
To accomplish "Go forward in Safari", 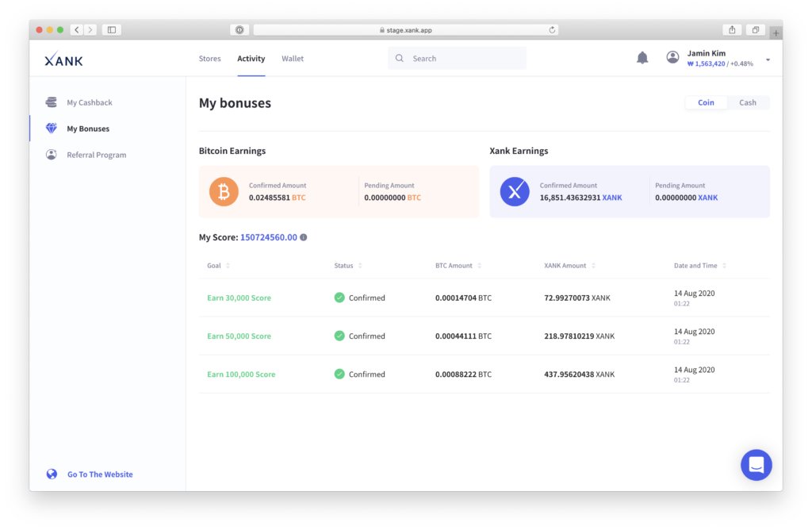I will tap(90, 30).
